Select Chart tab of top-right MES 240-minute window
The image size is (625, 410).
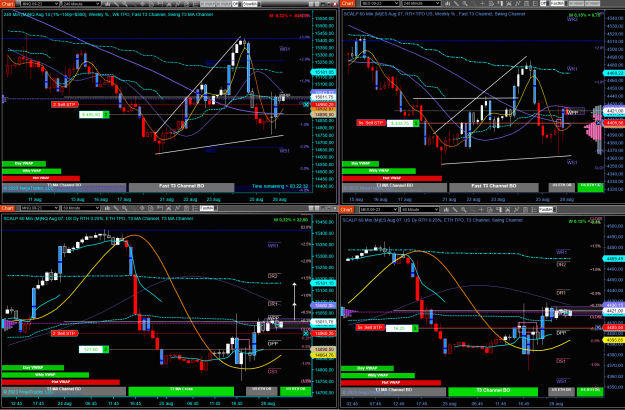point(347,3)
